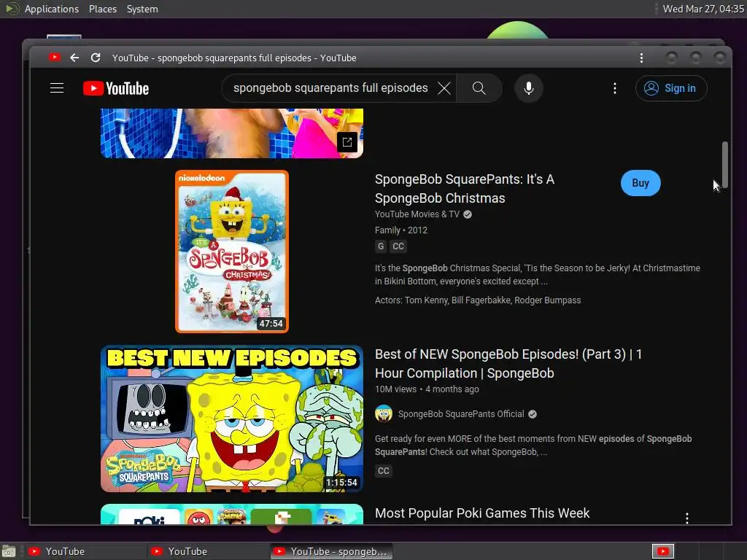The width and height of the screenshot is (747, 560).
Task: Open more options beside Poki Games result
Action: pyautogui.click(x=686, y=518)
